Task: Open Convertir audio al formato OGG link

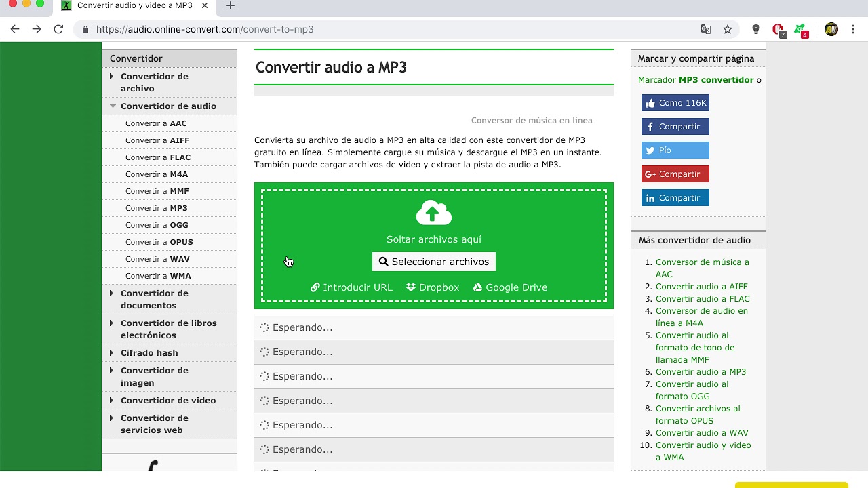Action: (x=692, y=390)
